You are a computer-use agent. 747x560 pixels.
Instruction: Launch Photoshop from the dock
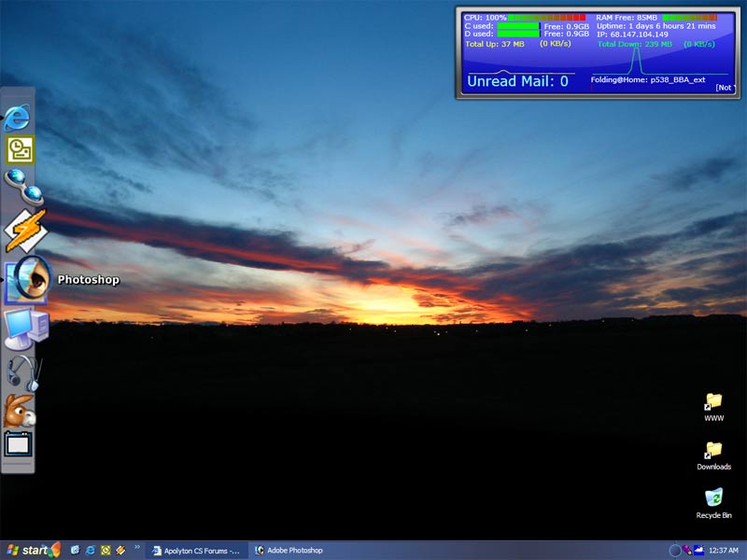point(28,279)
